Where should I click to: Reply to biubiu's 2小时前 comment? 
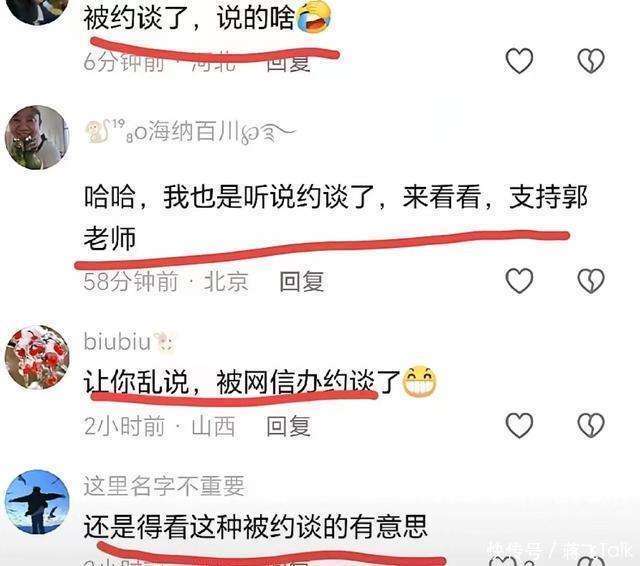pos(289,426)
